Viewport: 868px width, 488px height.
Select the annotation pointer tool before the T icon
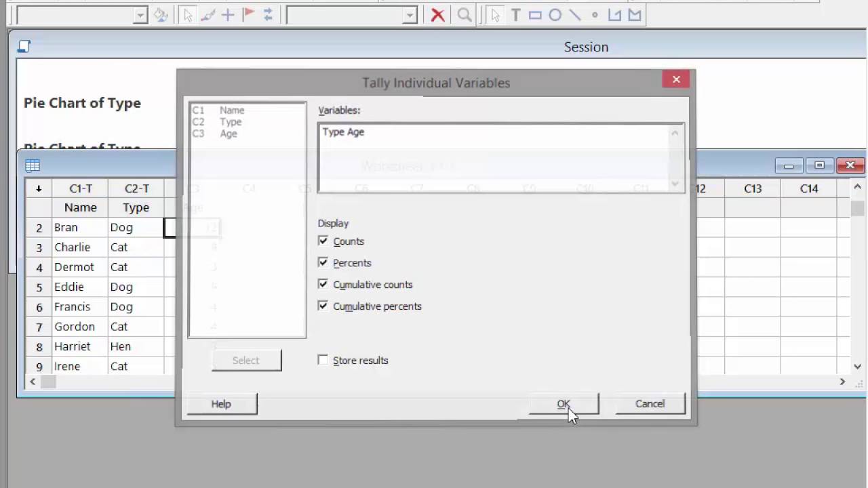496,15
